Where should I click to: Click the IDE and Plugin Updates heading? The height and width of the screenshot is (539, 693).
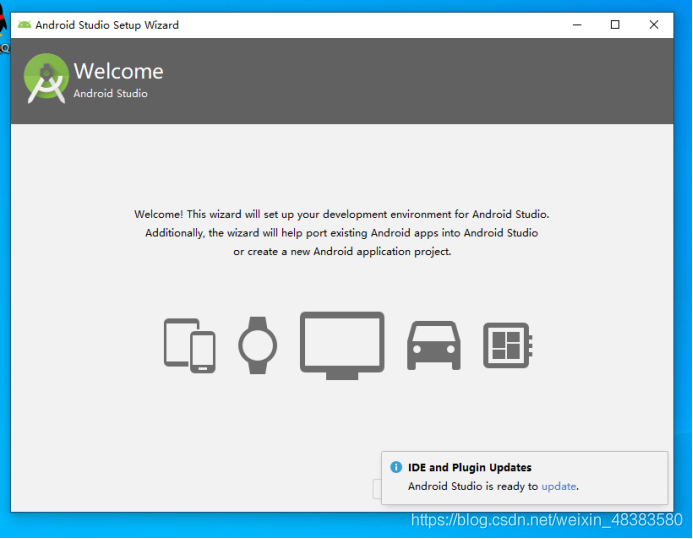pos(469,467)
